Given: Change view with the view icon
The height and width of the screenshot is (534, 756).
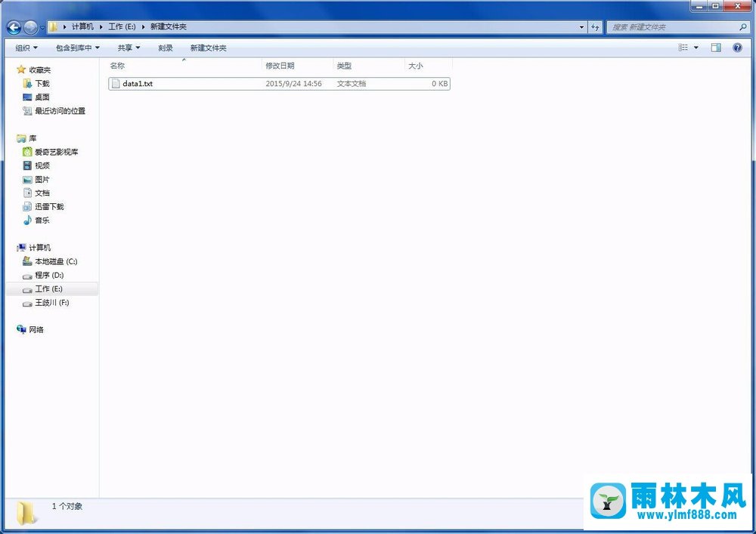Looking at the screenshot, I should (683, 47).
